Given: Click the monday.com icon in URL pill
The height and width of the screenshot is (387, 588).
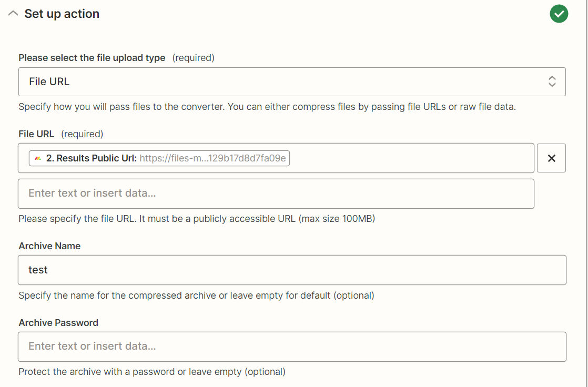Looking at the screenshot, I should 38,158.
